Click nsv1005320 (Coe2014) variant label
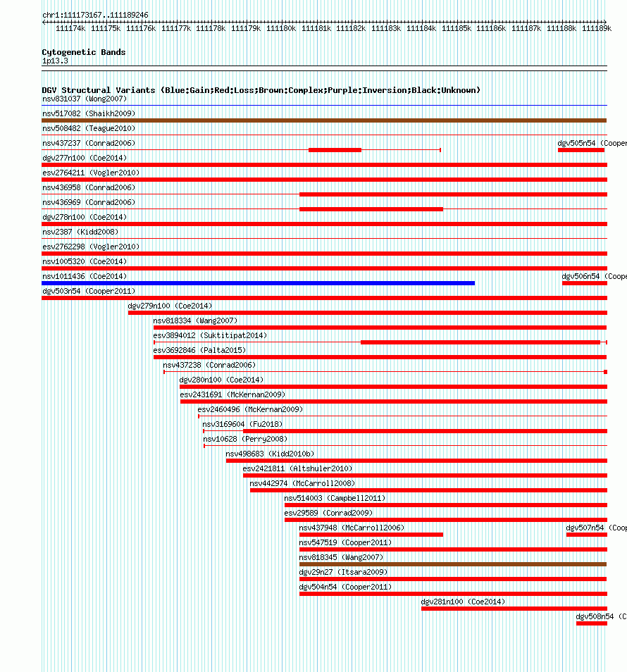 tap(85, 261)
